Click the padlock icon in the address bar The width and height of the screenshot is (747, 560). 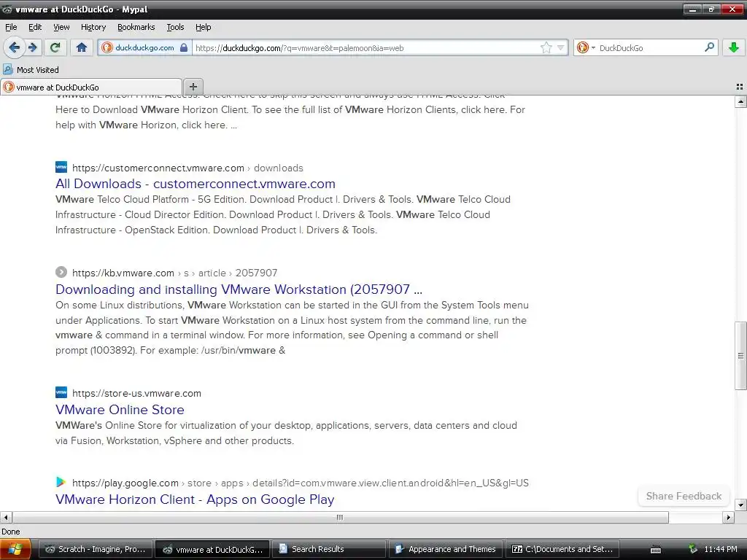pyautogui.click(x=184, y=47)
